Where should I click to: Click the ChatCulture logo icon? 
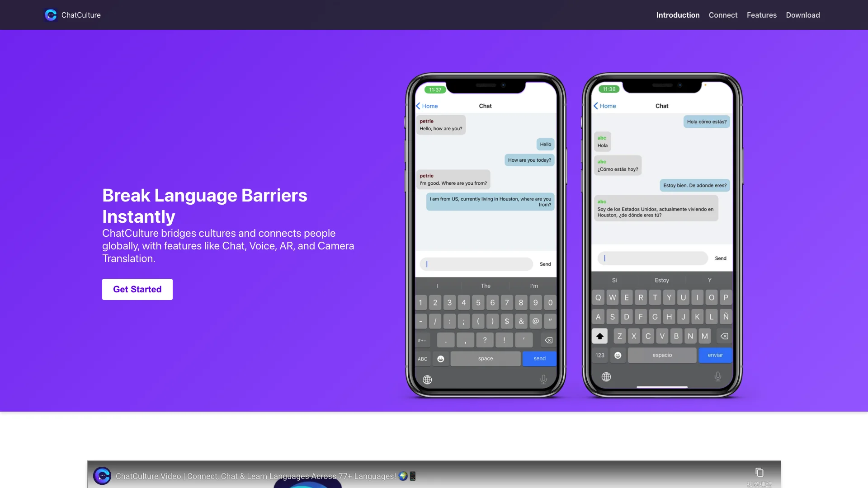[51, 14]
